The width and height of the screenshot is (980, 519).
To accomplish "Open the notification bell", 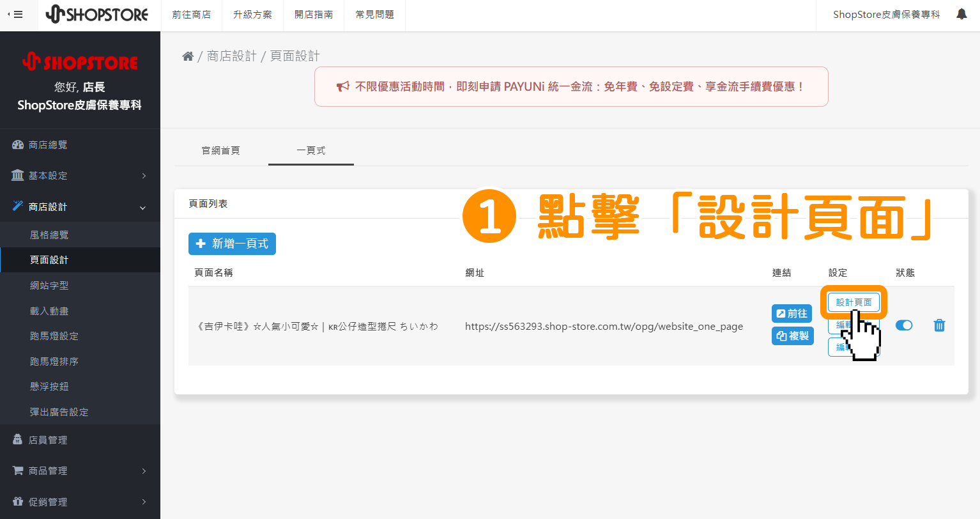I will tap(961, 14).
